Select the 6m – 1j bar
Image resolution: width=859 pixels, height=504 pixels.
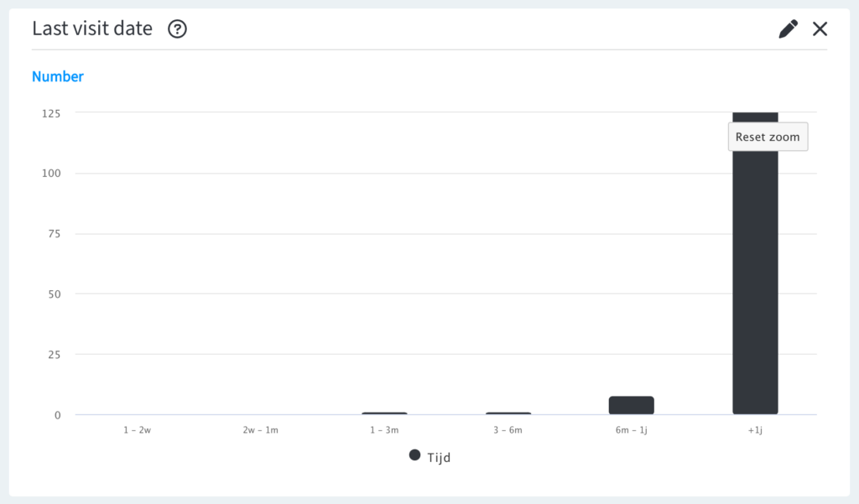(631, 405)
